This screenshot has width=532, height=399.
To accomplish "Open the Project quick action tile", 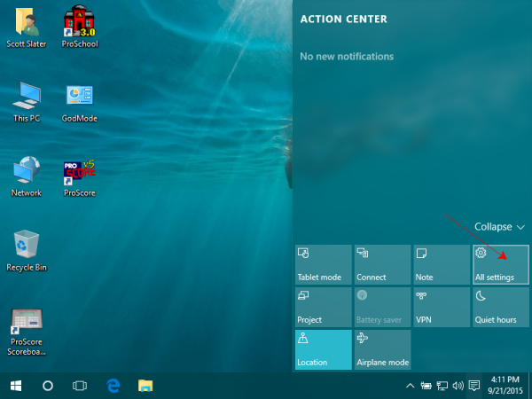I will pos(324,308).
